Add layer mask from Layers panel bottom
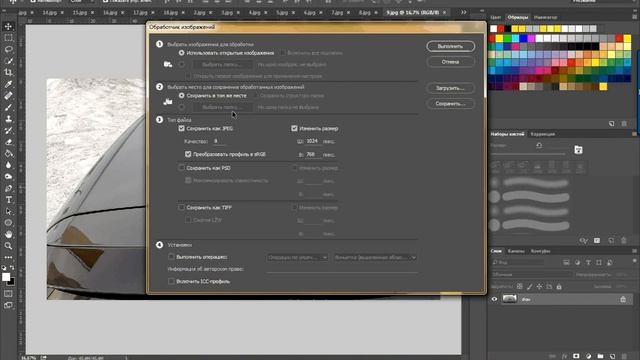The image size is (640, 360). pyautogui.click(x=576, y=356)
